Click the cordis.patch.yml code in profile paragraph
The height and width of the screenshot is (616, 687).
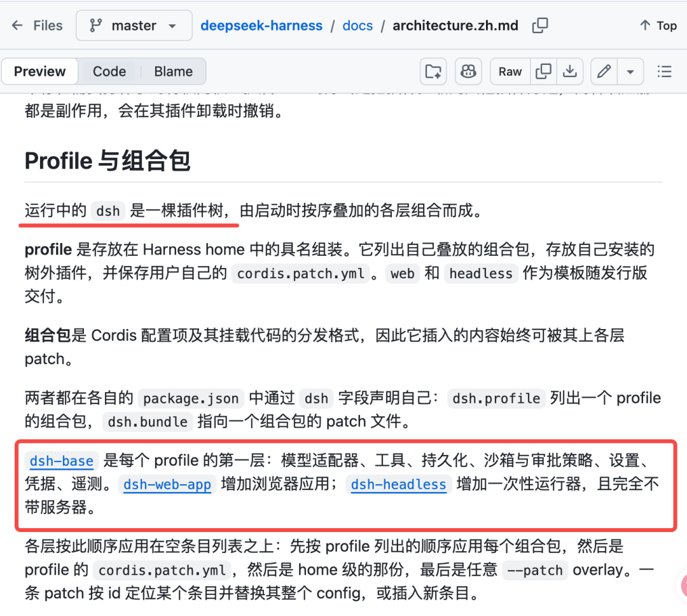click(x=300, y=274)
